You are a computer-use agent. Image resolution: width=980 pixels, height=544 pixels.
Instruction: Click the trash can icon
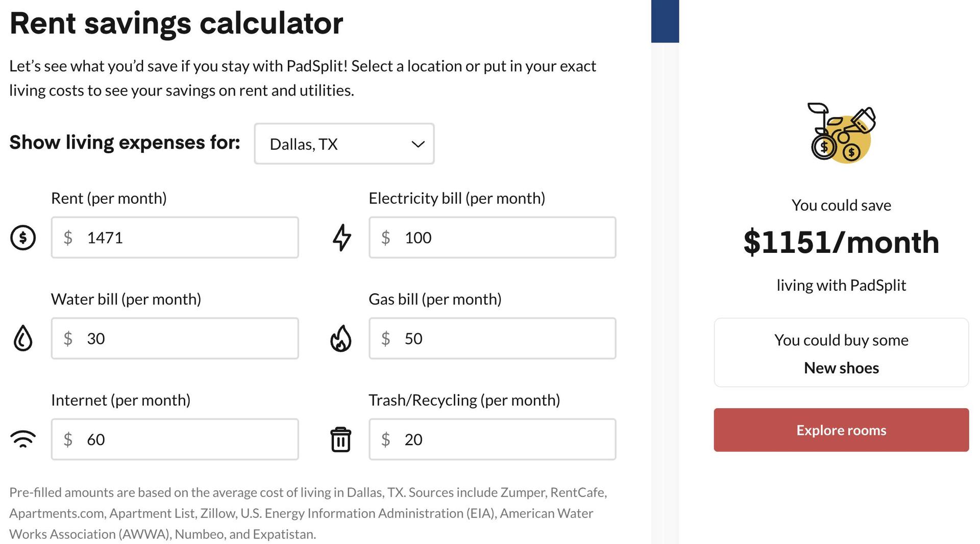340,439
